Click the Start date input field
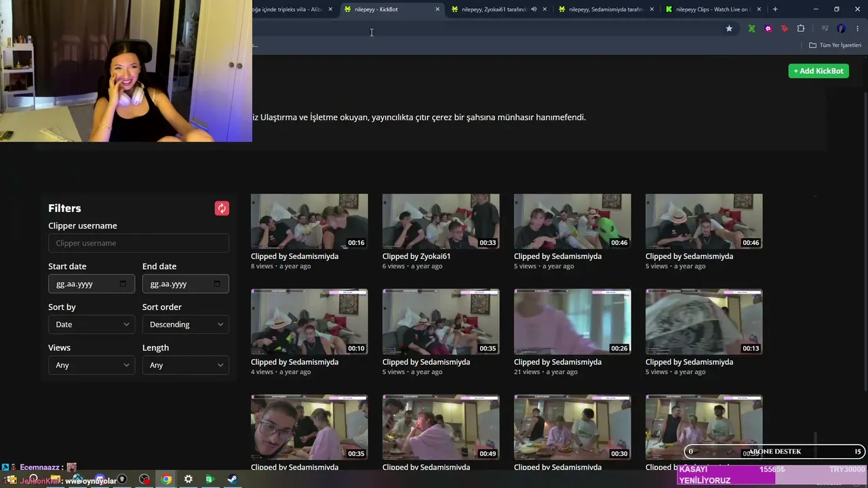This screenshot has width=868, height=488. tap(92, 284)
